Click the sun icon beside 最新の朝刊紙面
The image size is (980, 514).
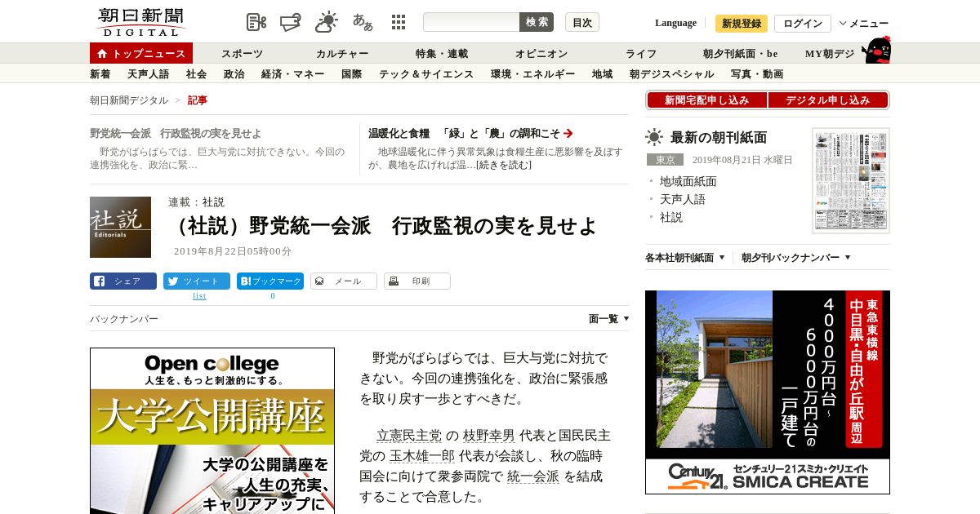click(x=654, y=137)
